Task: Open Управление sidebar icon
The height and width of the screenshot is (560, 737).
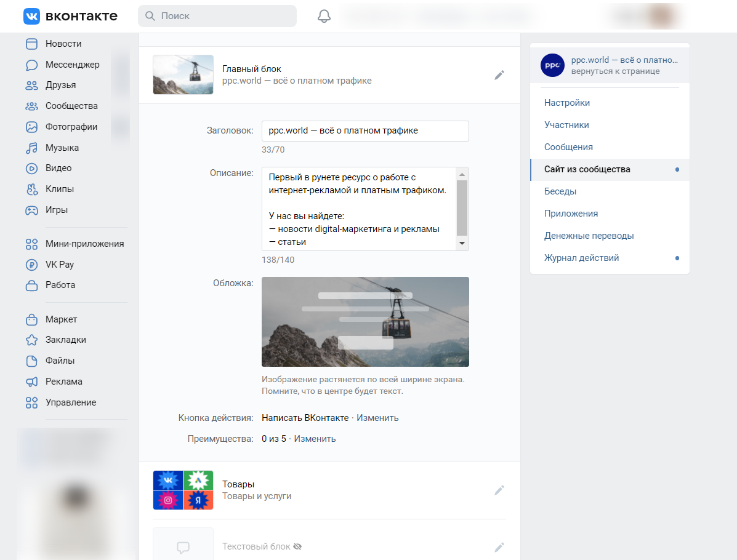Action: (31, 402)
